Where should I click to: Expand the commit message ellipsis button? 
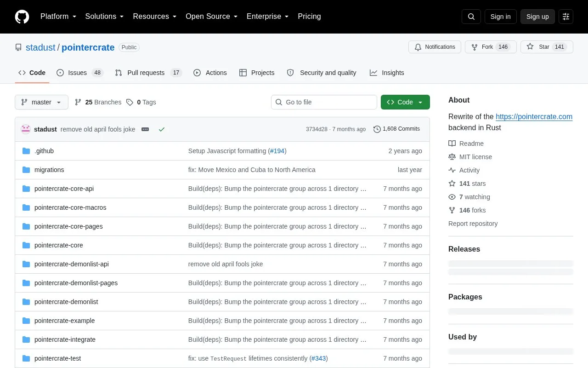pyautogui.click(x=145, y=129)
